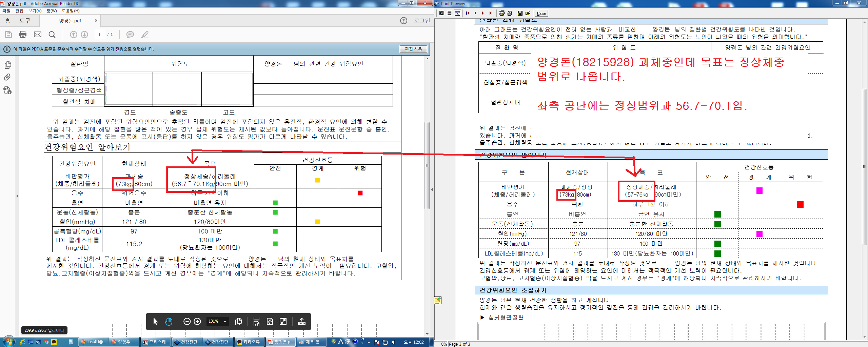
Task: Click the Acrobat document vertical scrollbar
Action: click(427, 195)
